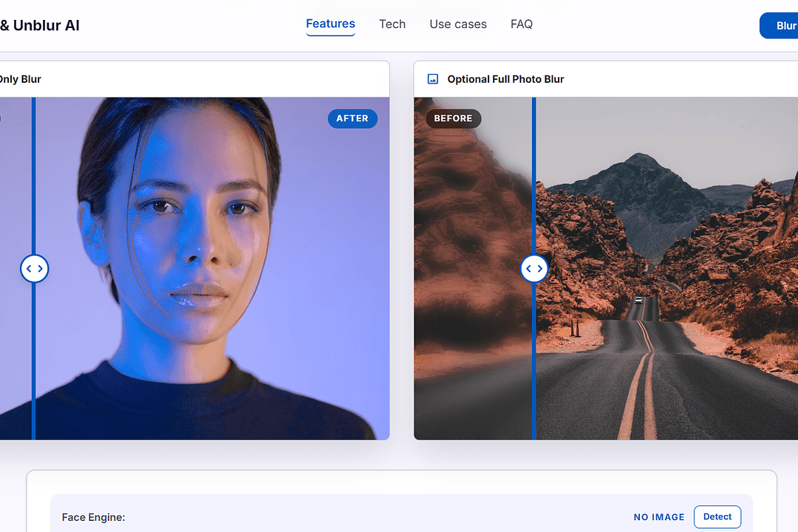Click the AFTER badge on face photo
This screenshot has width=798, height=532.
pyautogui.click(x=352, y=119)
